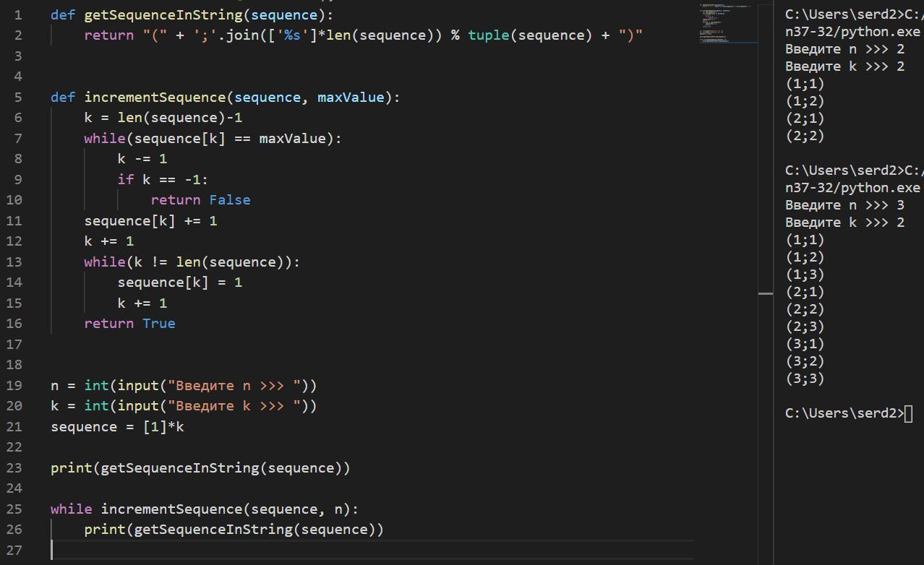Click the print statement on line 23

pos(200,467)
